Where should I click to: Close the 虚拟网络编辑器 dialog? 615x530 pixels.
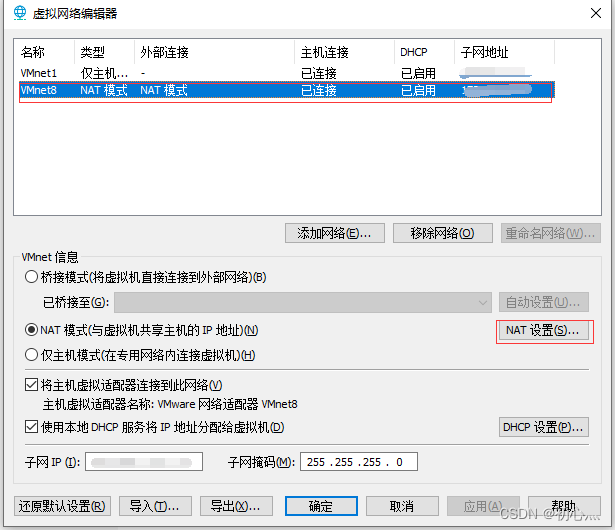click(x=595, y=13)
